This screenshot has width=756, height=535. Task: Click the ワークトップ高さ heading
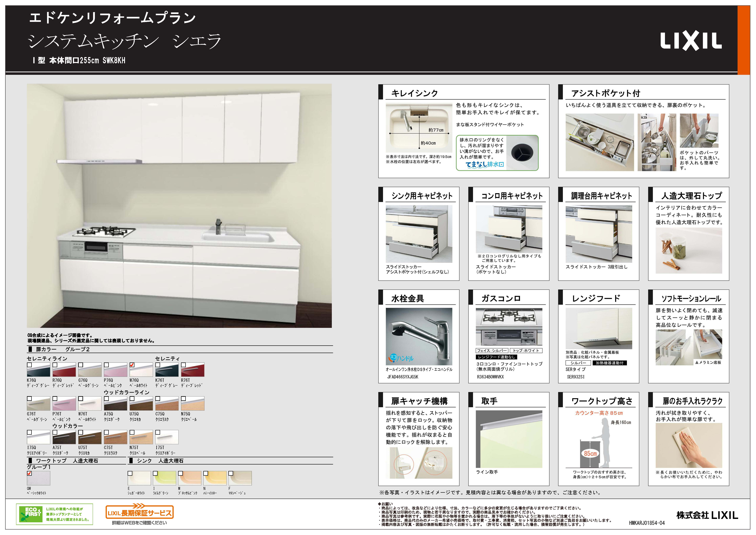602,401
